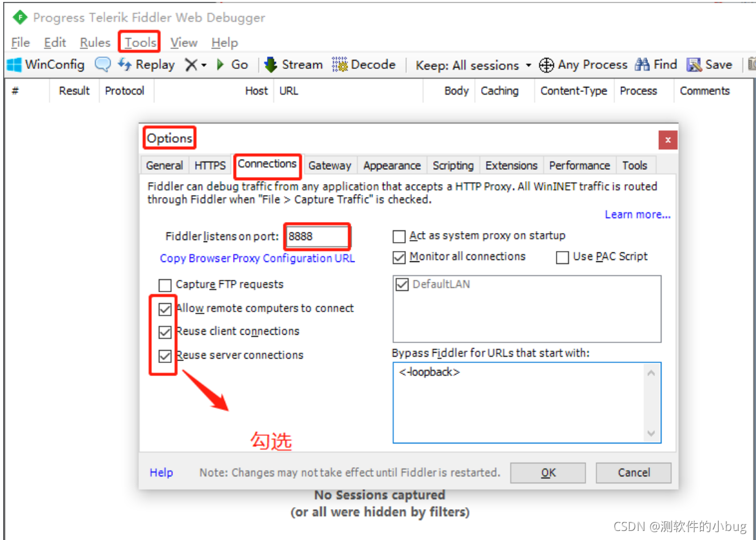
Task: Toggle Decode in the toolbar
Action: (x=364, y=64)
